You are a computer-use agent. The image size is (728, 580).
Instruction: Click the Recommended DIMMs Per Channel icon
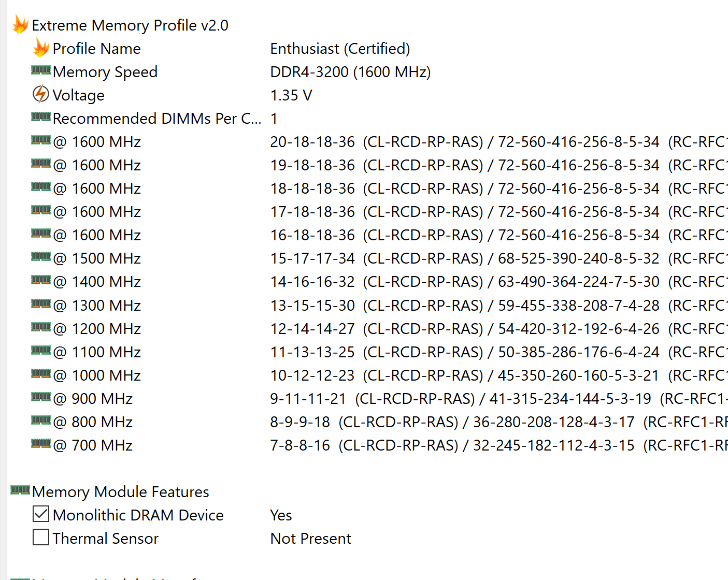41,117
